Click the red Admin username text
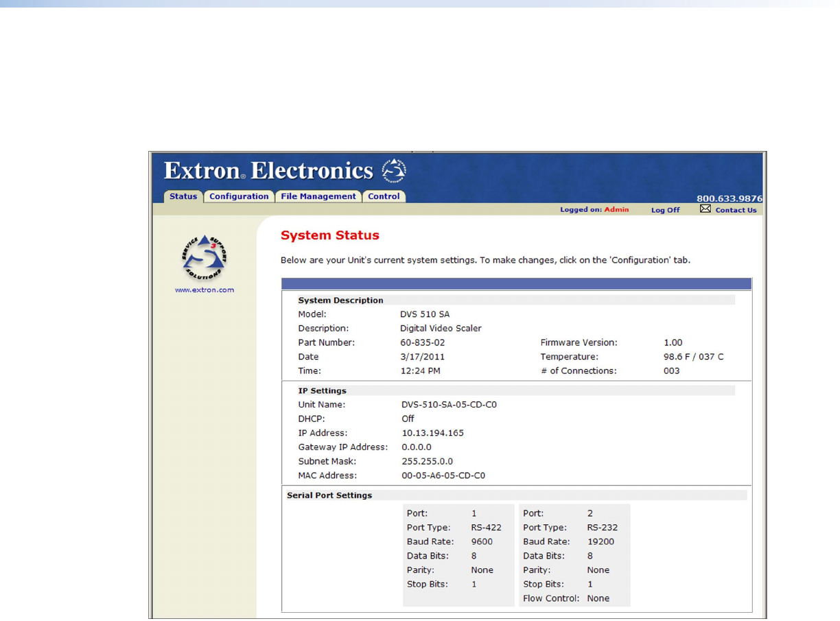Viewport: 840px width, 621px height. tap(616, 210)
